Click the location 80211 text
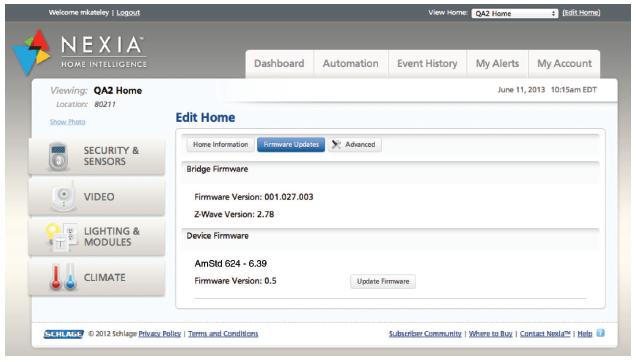The width and height of the screenshot is (636, 362). [105, 104]
